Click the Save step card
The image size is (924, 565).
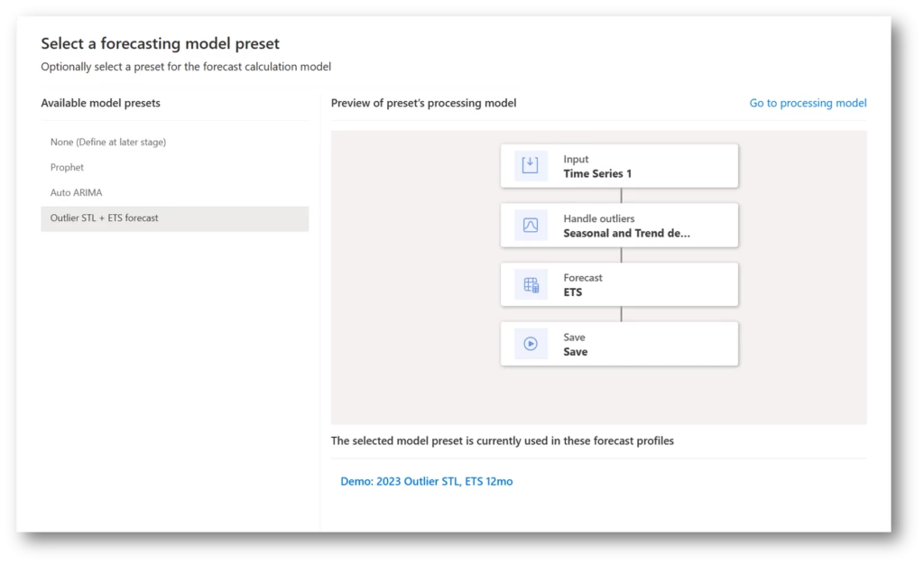coord(619,344)
